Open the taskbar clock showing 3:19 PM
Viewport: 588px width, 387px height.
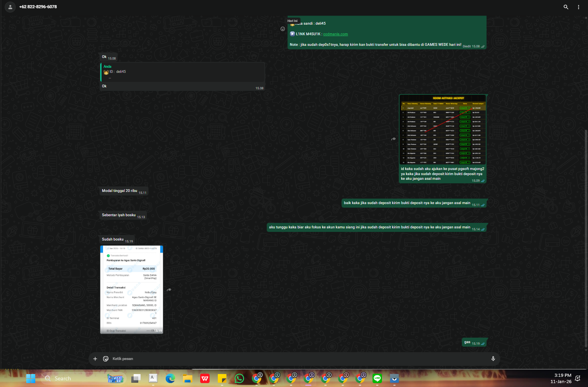[561, 378]
